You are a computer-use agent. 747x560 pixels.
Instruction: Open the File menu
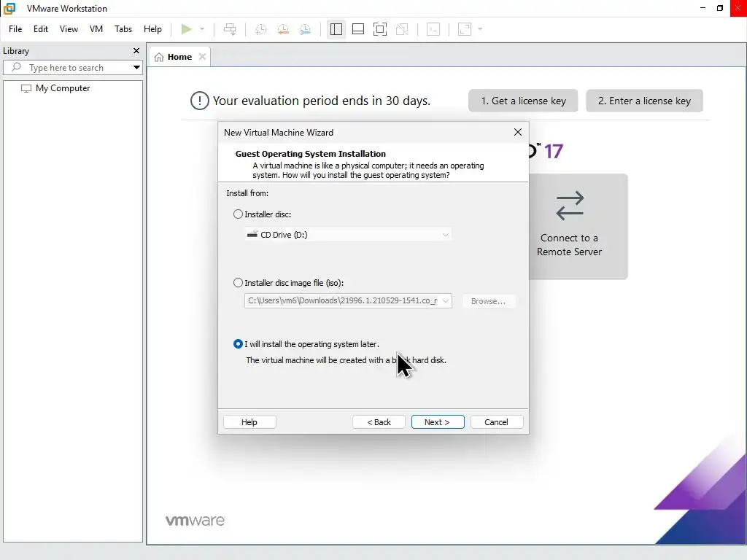(x=15, y=29)
